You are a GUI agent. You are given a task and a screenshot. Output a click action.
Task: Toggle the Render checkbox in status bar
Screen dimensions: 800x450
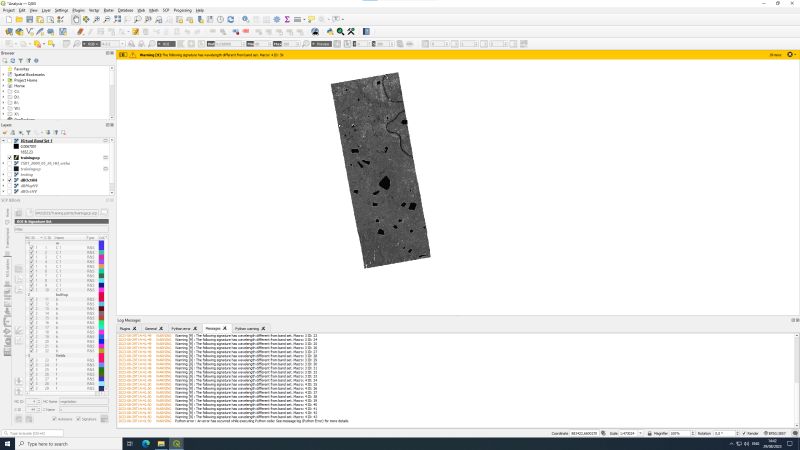tap(744, 433)
